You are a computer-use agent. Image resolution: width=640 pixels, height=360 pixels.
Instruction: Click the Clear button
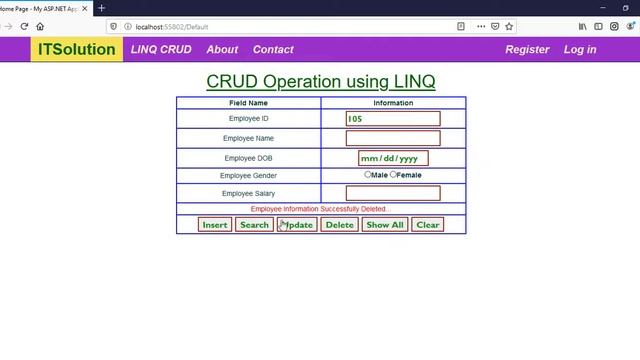[x=428, y=225]
